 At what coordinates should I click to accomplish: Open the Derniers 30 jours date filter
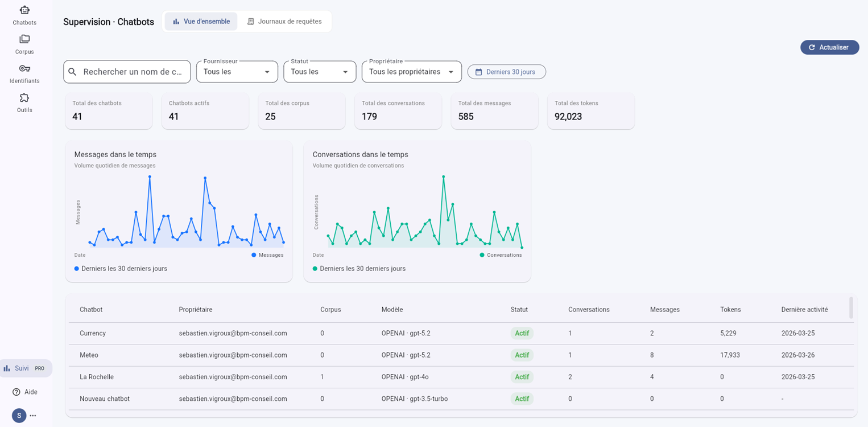(507, 72)
